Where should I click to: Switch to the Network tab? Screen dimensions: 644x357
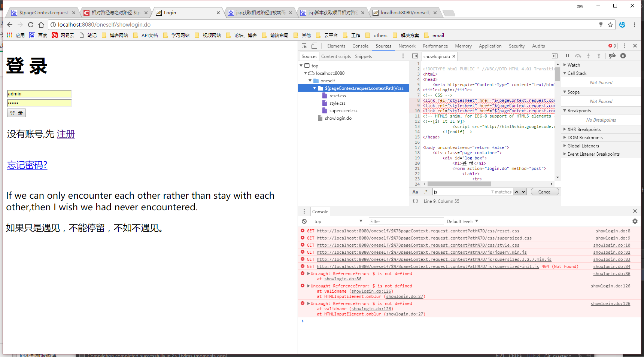coord(407,46)
